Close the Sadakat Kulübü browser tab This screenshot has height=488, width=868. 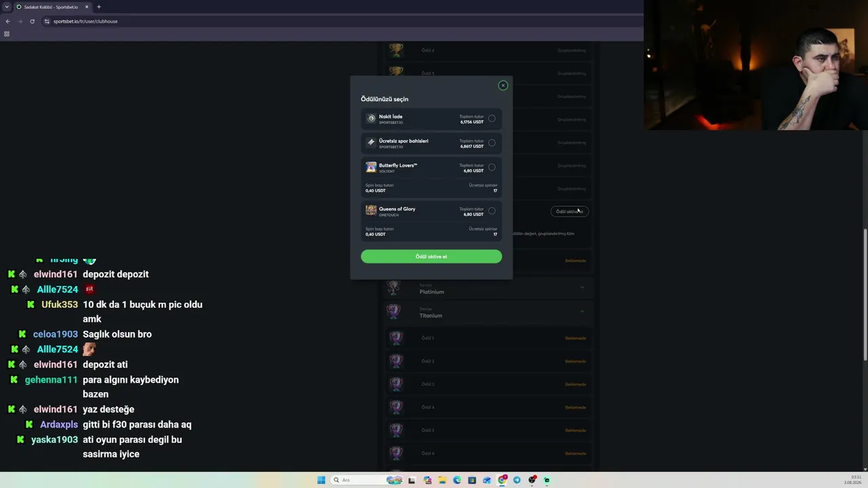pyautogui.click(x=86, y=7)
